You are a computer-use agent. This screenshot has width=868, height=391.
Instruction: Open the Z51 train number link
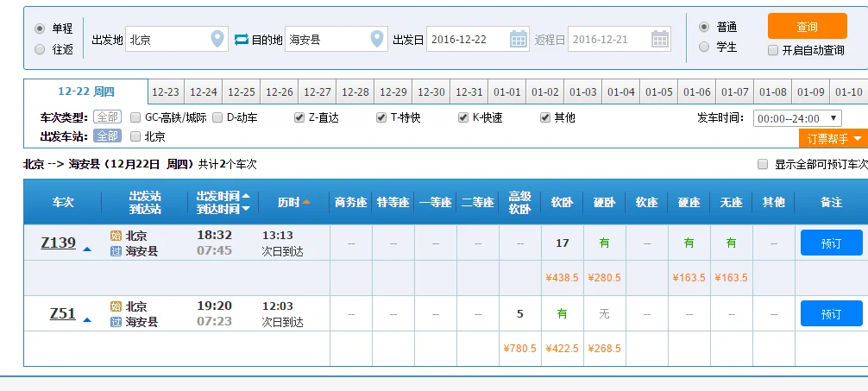pyautogui.click(x=62, y=313)
